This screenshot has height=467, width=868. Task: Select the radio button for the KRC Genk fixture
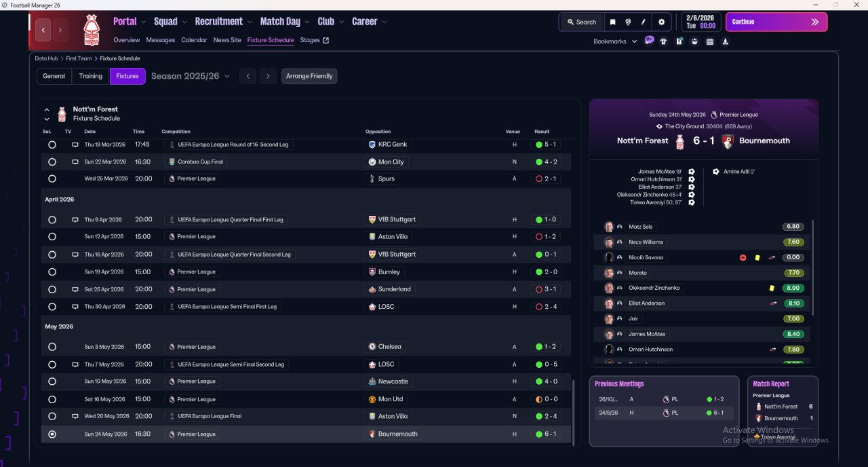tap(52, 145)
